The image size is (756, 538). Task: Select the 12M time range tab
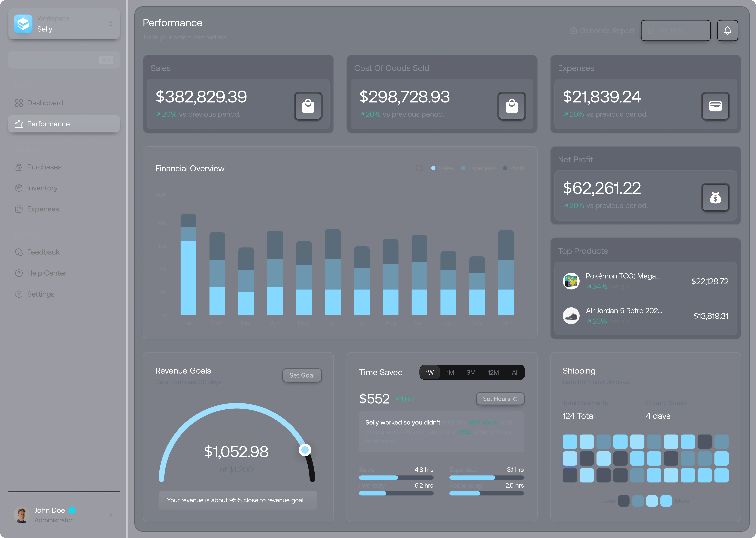pyautogui.click(x=493, y=372)
